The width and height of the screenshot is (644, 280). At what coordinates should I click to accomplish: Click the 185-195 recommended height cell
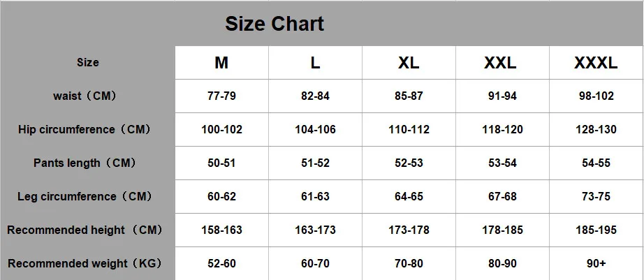coord(596,230)
